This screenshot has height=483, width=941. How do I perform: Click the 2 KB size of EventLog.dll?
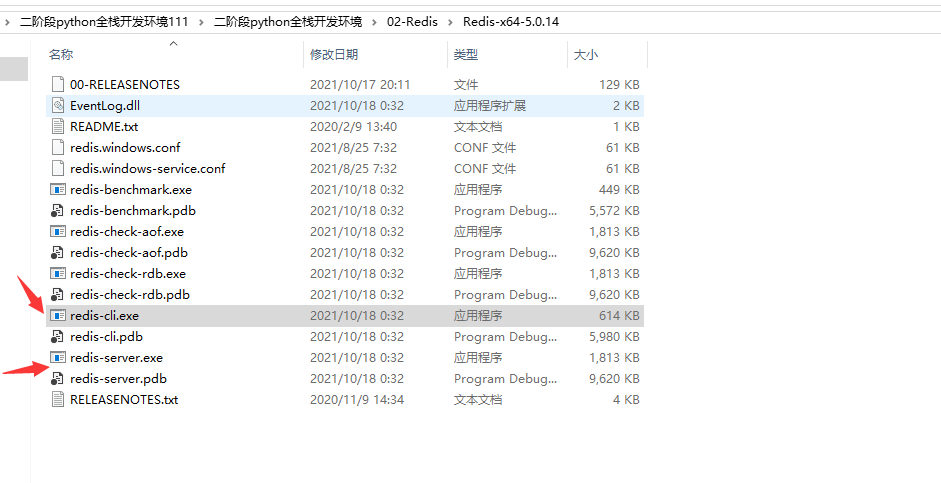pos(626,106)
